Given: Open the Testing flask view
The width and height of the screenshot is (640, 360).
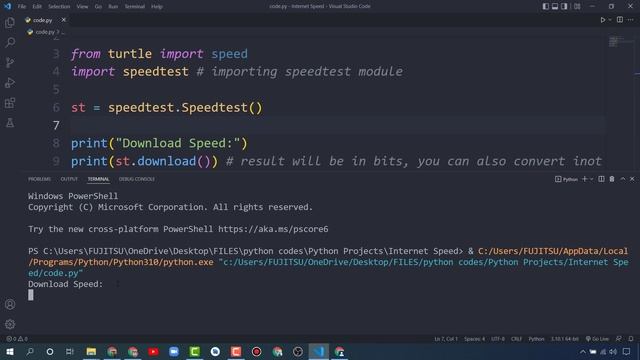Looking at the screenshot, I should (x=10, y=122).
